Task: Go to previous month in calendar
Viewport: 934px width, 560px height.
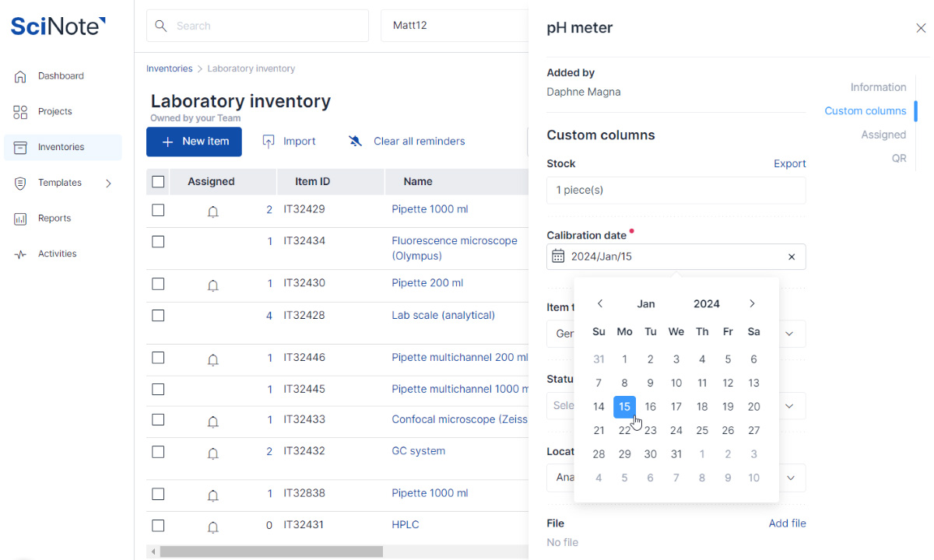Action: pyautogui.click(x=600, y=304)
